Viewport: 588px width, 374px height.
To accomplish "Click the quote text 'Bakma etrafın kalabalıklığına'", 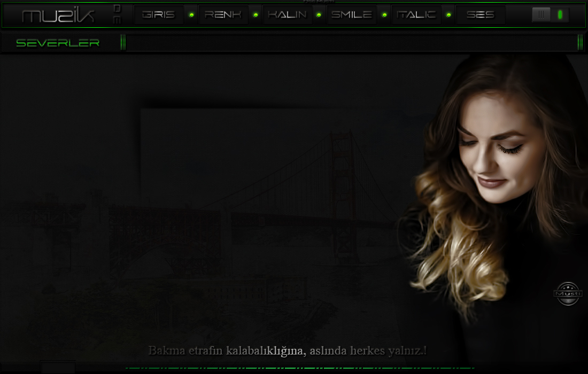I will 226,351.
